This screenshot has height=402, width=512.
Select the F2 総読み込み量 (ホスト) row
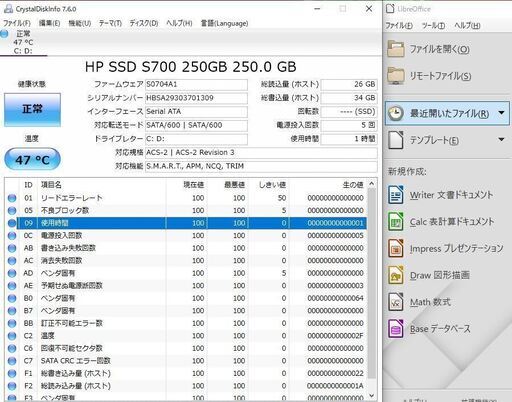[x=187, y=386]
